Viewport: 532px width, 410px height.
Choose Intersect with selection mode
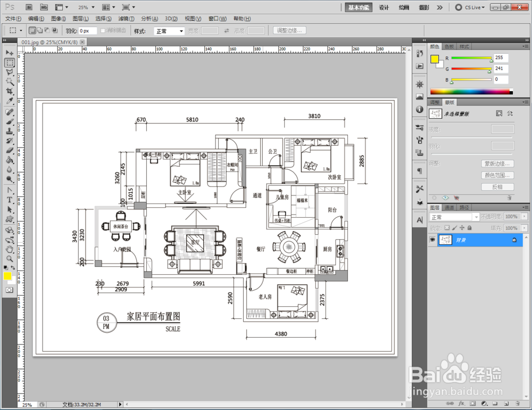click(55, 30)
